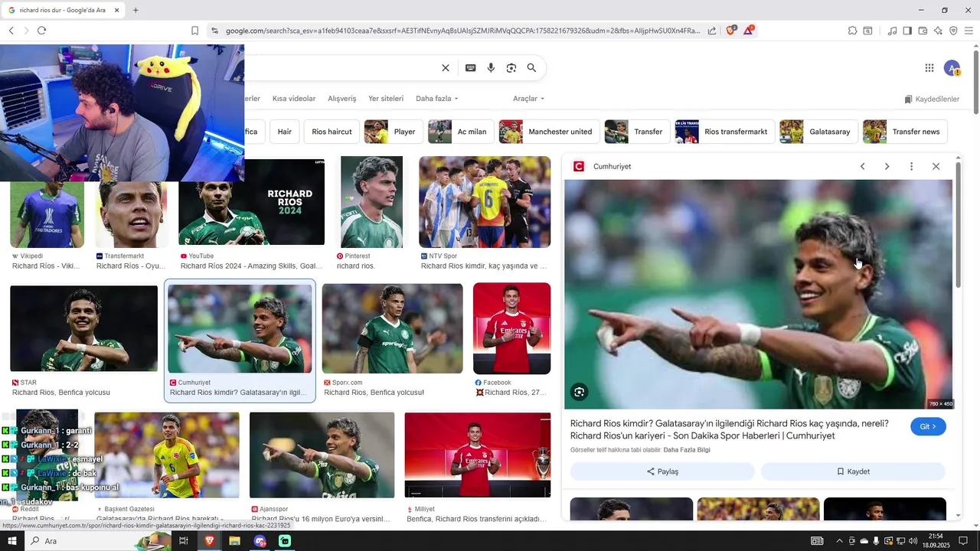Open the browser hamburger main menu

969,31
